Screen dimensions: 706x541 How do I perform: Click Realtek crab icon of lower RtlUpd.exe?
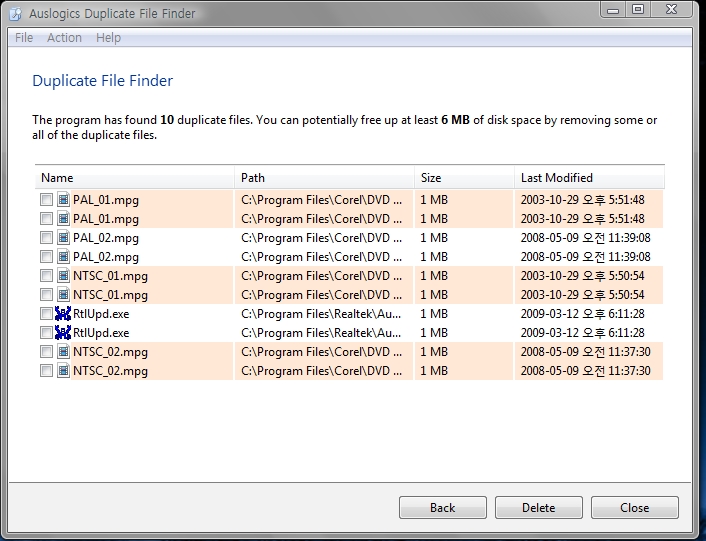coord(63,333)
